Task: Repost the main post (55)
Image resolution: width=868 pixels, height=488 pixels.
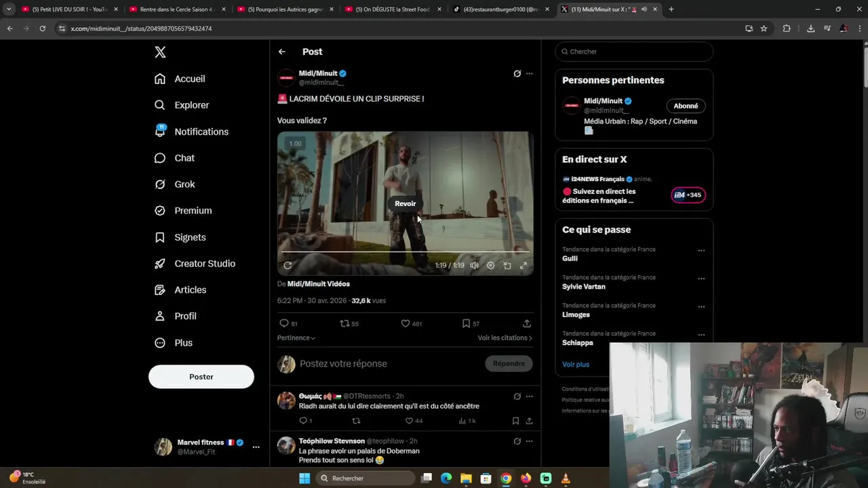Action: pyautogui.click(x=349, y=324)
